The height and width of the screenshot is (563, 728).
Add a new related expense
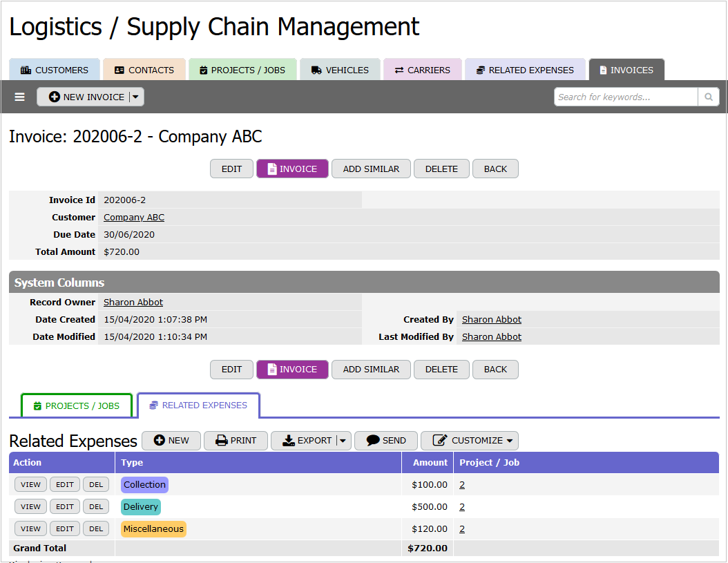[171, 440]
